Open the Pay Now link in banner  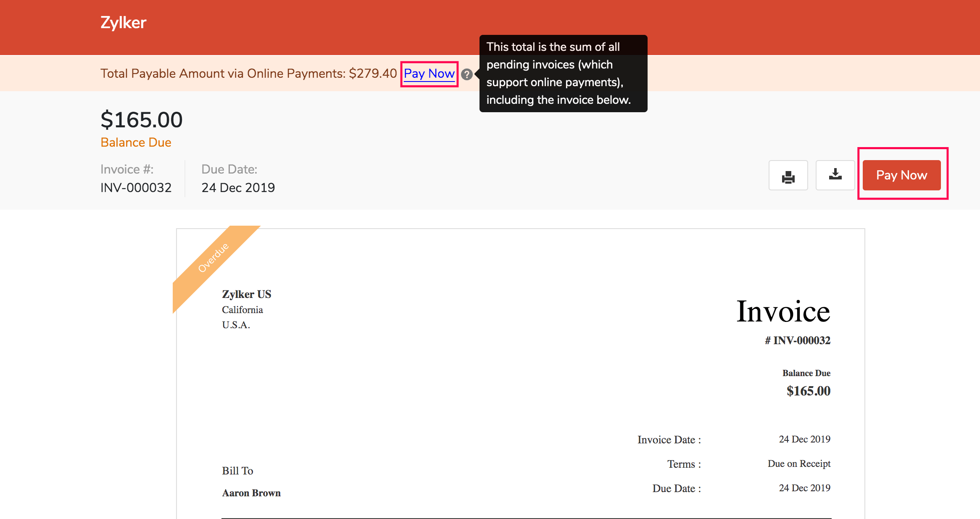429,74
